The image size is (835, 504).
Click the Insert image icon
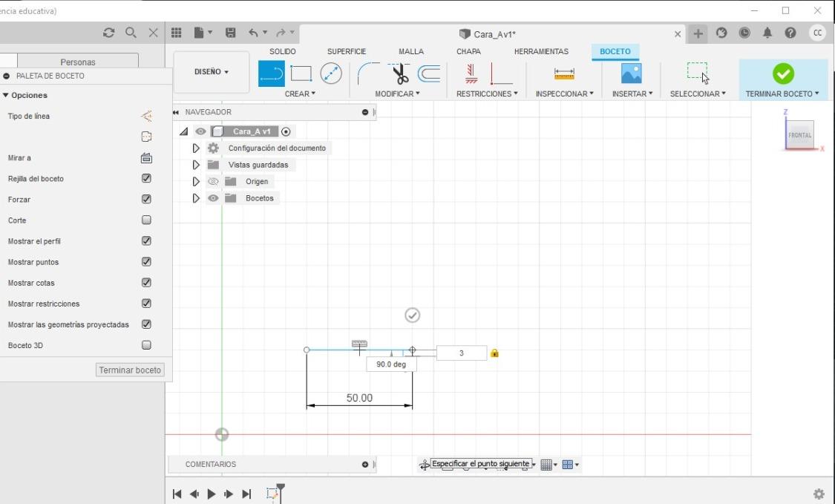point(631,73)
